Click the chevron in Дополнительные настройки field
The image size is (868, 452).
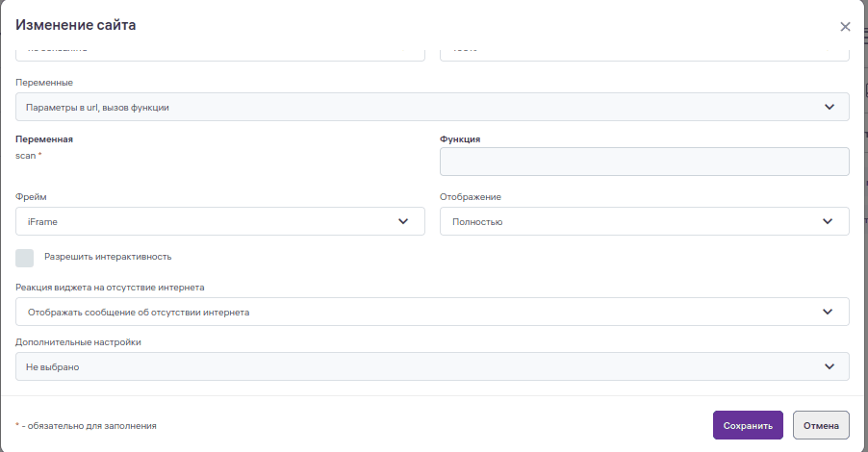pos(828,366)
